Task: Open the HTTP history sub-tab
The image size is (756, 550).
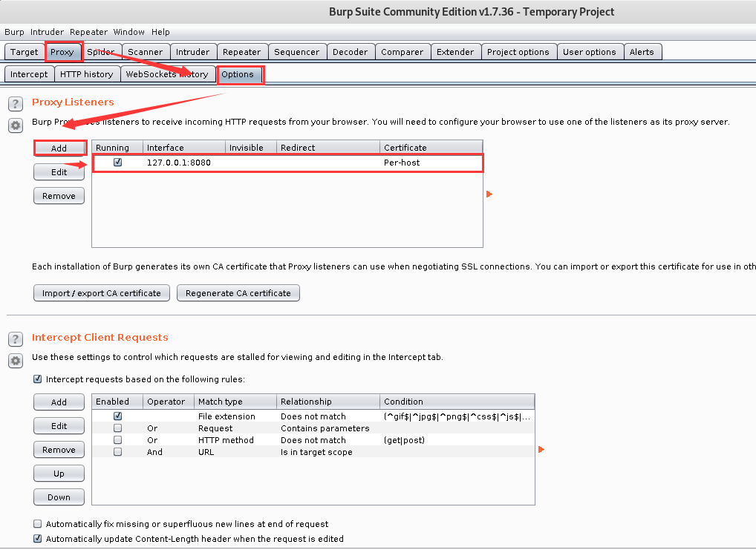Action: (x=87, y=74)
